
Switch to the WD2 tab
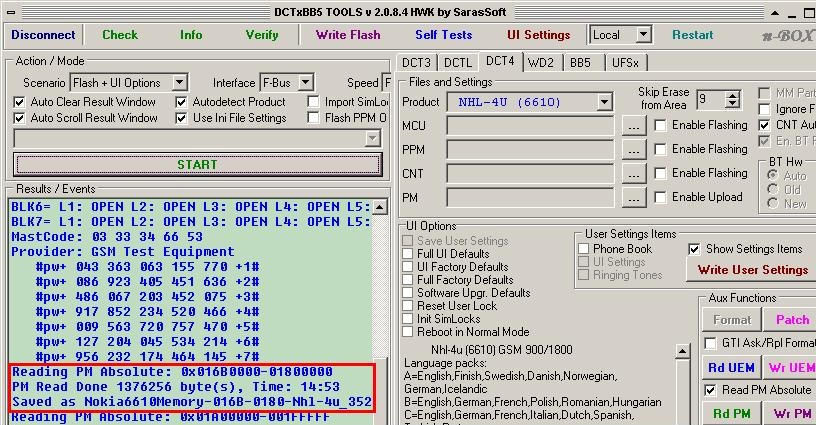(x=541, y=63)
